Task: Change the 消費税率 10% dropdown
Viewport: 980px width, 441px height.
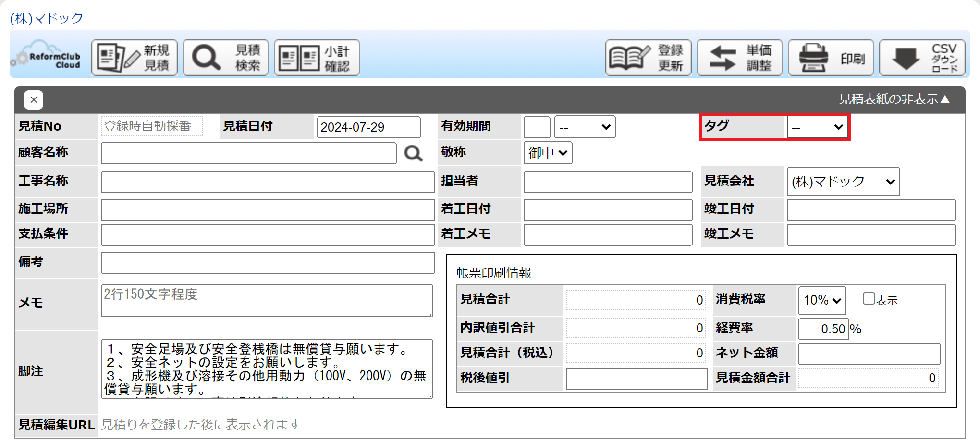Action: coord(822,300)
